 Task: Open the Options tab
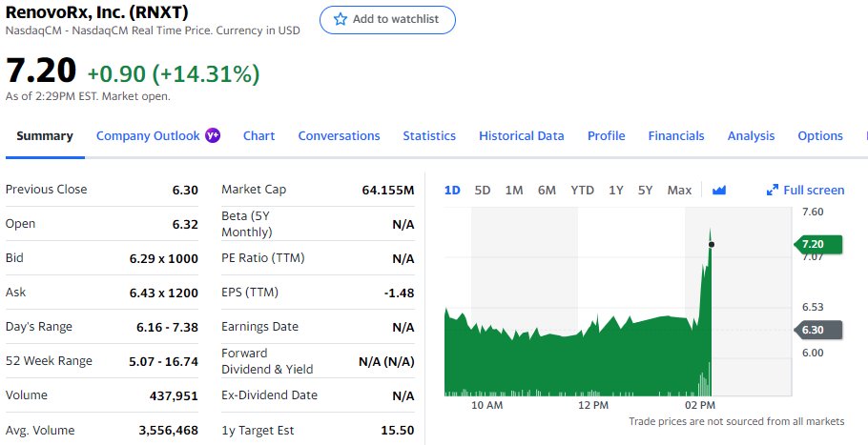[820, 136]
